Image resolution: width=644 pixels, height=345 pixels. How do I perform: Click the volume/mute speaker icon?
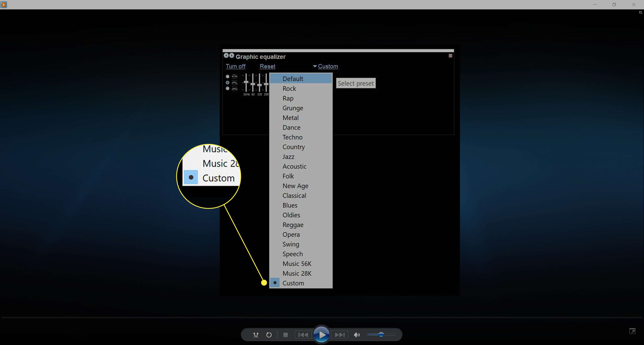click(x=357, y=335)
